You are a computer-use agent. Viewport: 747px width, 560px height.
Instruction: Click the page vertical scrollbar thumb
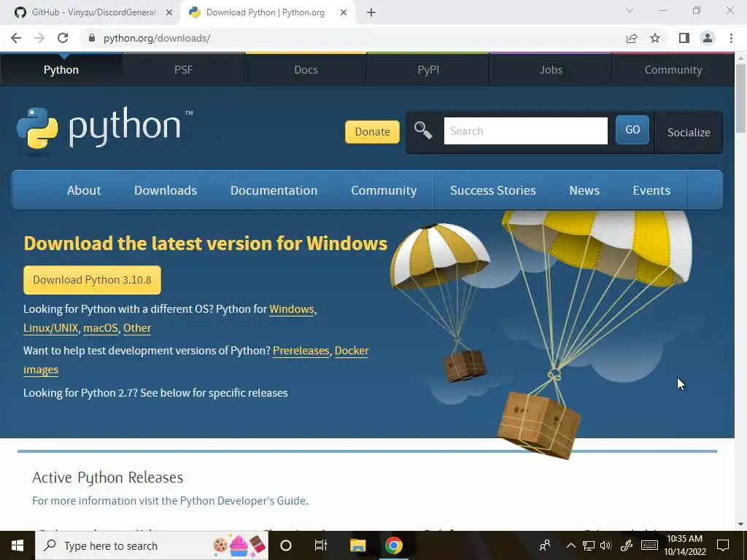[x=740, y=98]
